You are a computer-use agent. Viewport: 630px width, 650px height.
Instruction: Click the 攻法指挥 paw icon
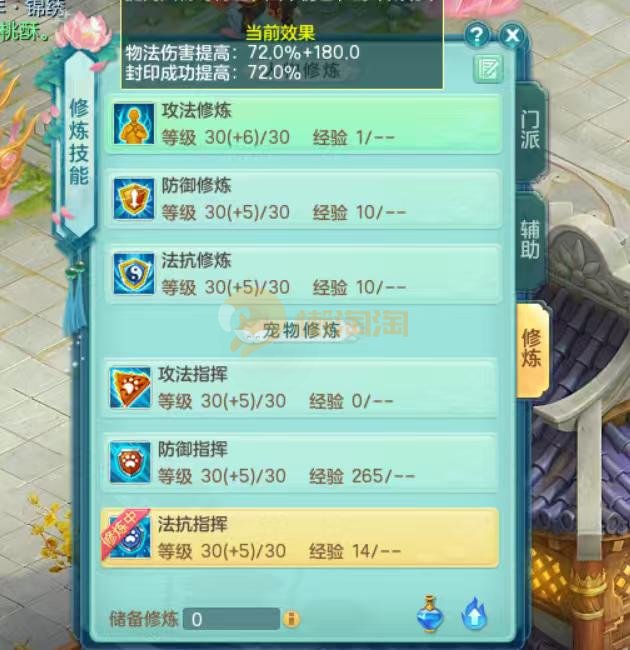coord(130,388)
